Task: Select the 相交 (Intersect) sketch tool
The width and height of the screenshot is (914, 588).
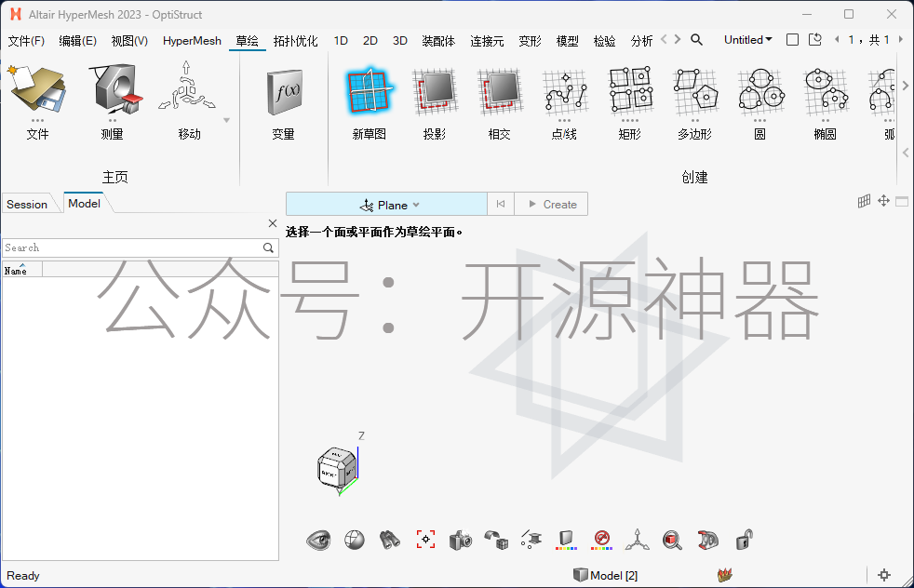Action: 500,91
